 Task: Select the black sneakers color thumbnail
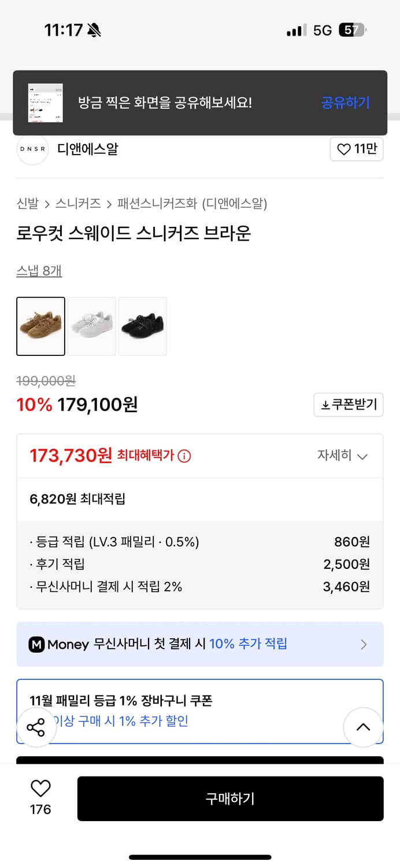point(142,326)
